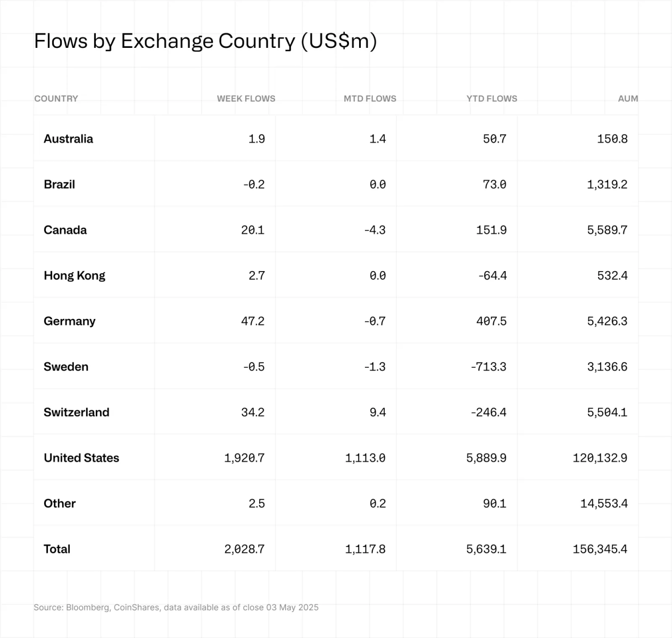Select the Sweden row label
This screenshot has width=672, height=638.
tap(66, 367)
